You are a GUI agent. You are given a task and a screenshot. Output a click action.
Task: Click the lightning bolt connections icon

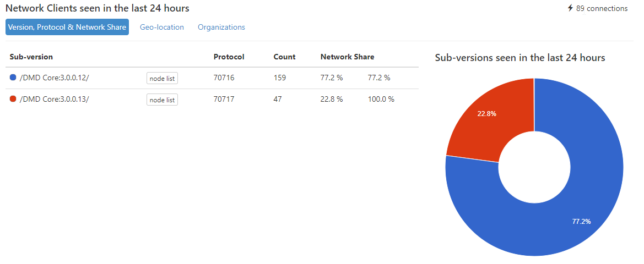click(570, 8)
